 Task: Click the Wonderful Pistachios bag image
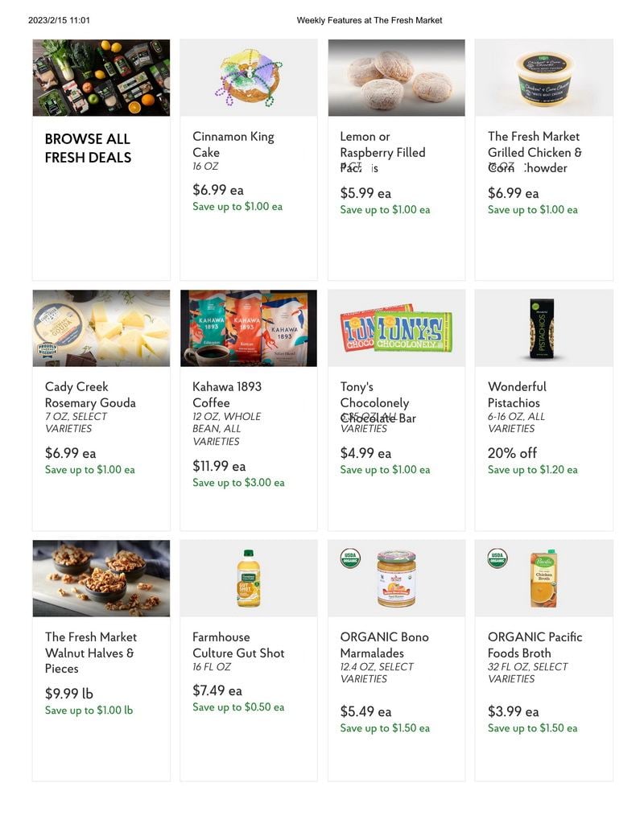point(543,328)
